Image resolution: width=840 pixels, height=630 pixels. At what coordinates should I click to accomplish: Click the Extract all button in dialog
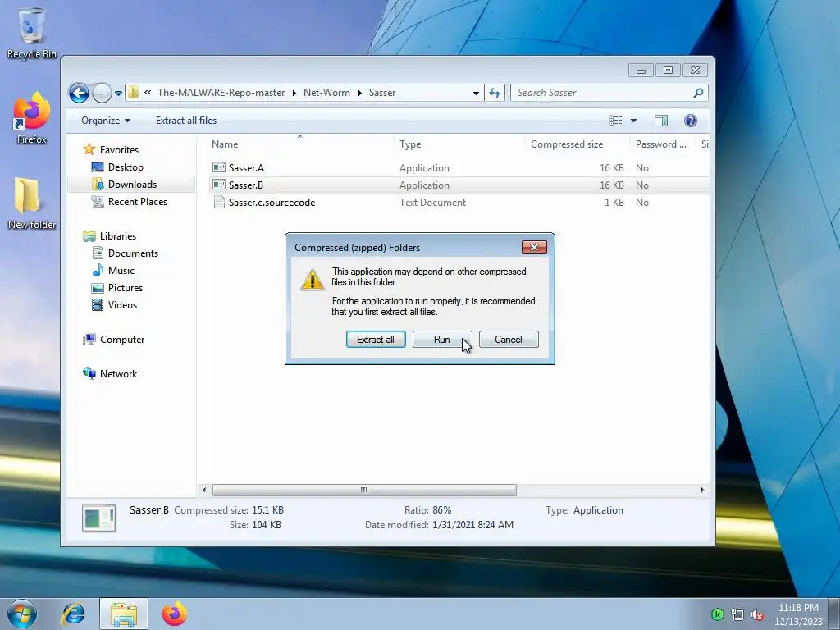[x=376, y=339]
